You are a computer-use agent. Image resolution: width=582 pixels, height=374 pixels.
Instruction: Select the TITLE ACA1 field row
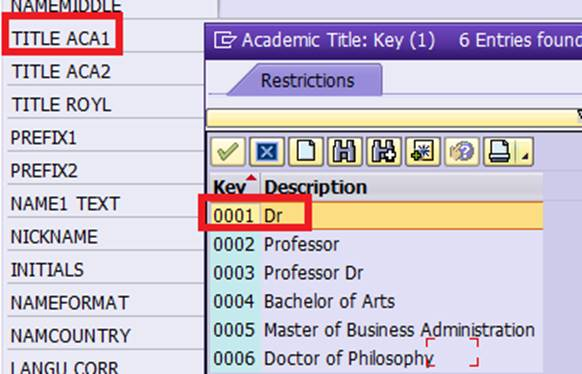coord(105,38)
